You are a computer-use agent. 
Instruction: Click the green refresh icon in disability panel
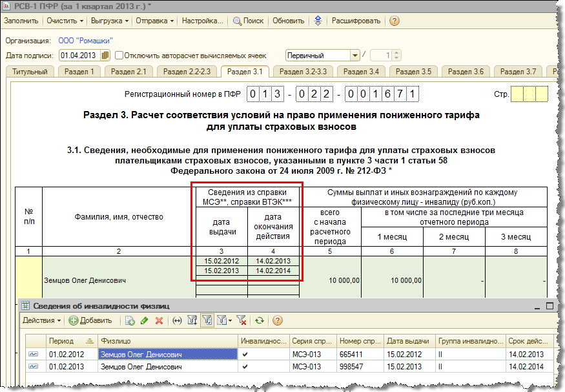pyautogui.click(x=260, y=320)
